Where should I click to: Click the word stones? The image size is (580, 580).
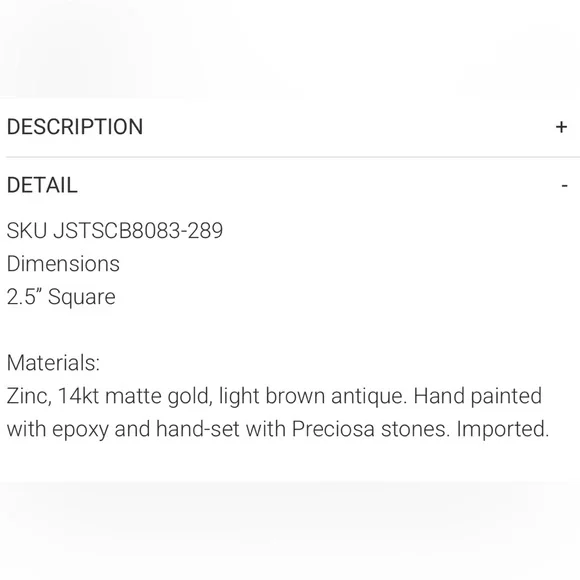pyautogui.click(x=415, y=429)
